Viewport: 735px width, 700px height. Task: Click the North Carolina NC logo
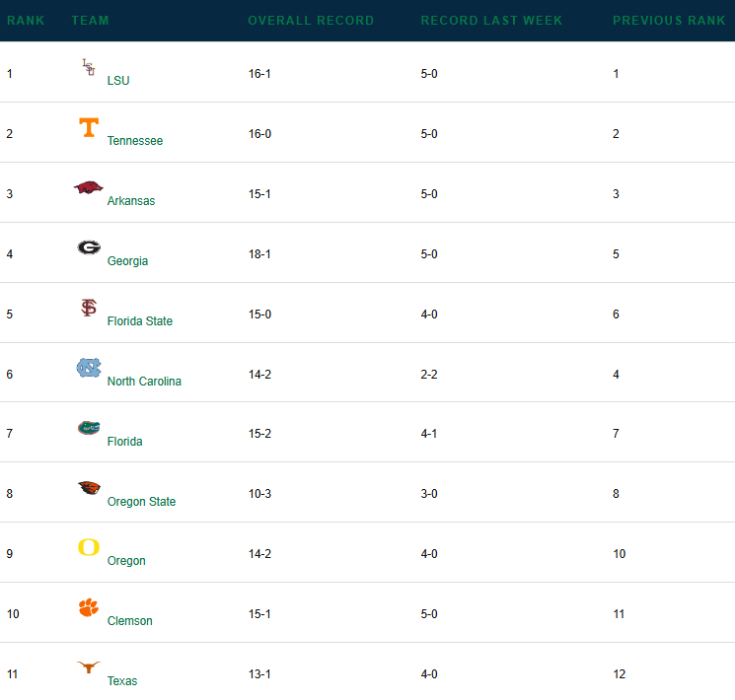click(x=89, y=368)
